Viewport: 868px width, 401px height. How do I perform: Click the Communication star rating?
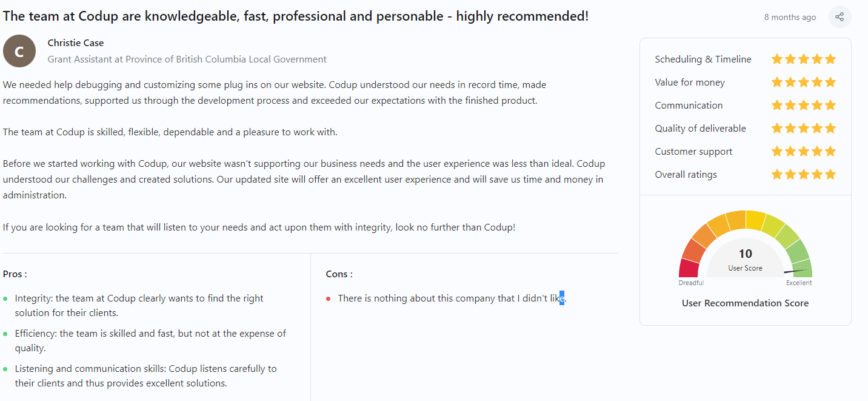[803, 105]
